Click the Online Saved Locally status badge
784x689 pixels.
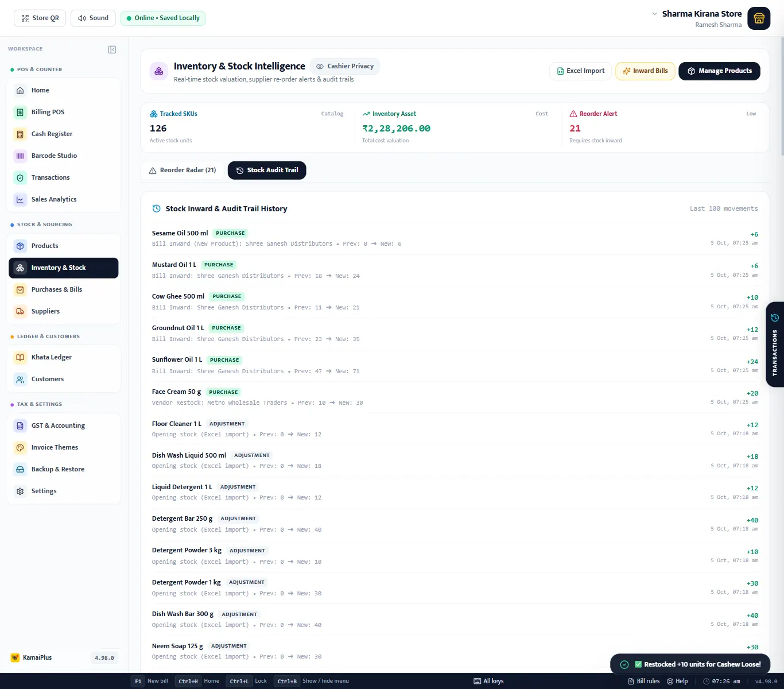(x=163, y=18)
